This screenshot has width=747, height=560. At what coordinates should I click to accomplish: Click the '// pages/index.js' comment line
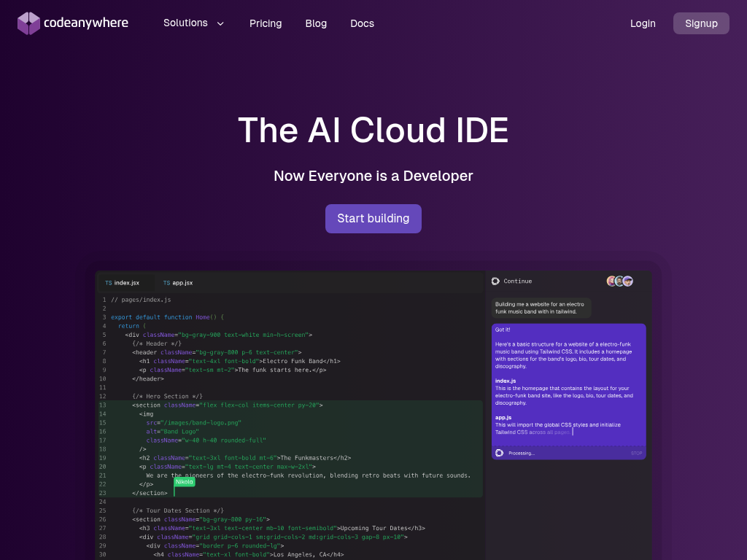coord(141,300)
